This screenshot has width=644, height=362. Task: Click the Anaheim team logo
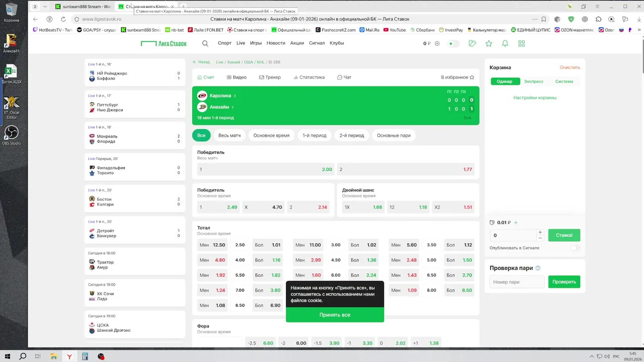pyautogui.click(x=202, y=107)
